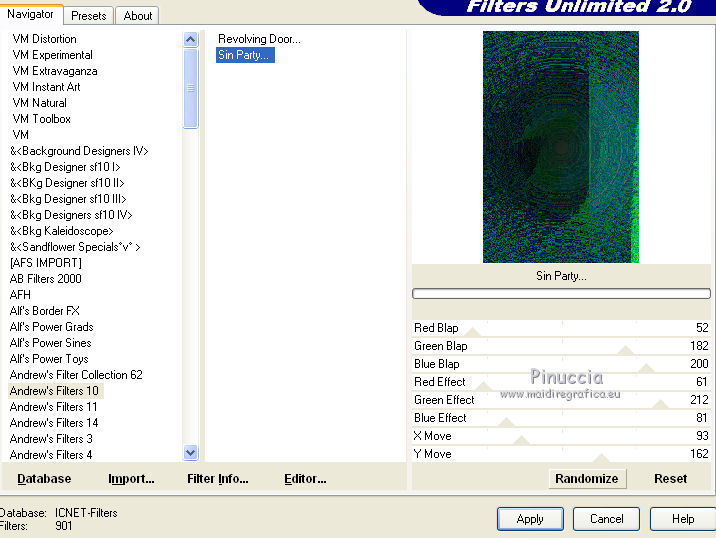Viewport: 716px width, 538px height.
Task: Switch to the Presets tab
Action: [x=89, y=15]
